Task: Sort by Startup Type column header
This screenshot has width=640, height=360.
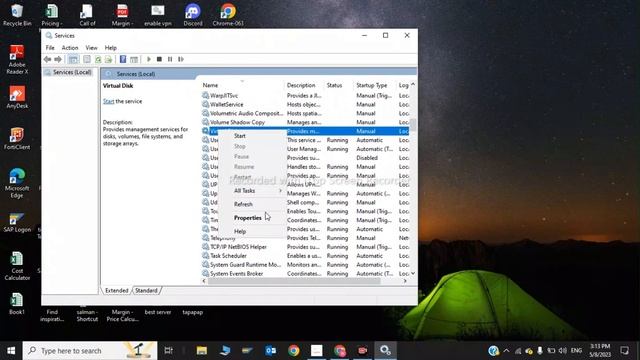Action: click(375, 85)
